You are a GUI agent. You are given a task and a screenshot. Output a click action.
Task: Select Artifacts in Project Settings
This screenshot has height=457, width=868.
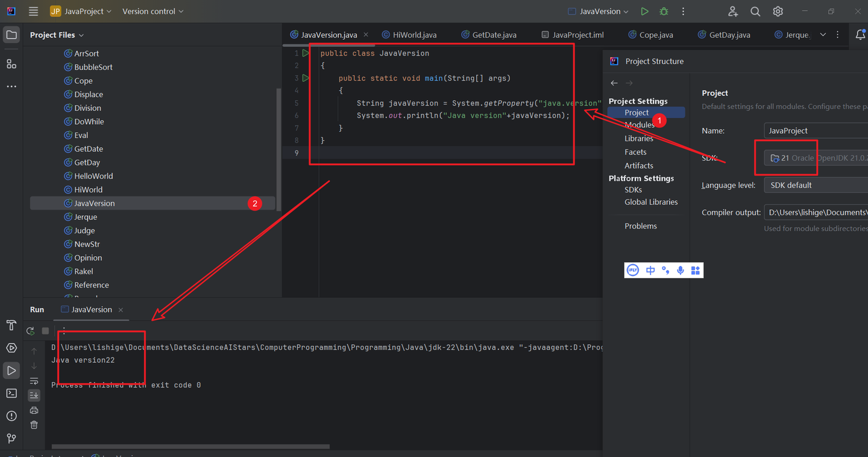[x=639, y=166]
